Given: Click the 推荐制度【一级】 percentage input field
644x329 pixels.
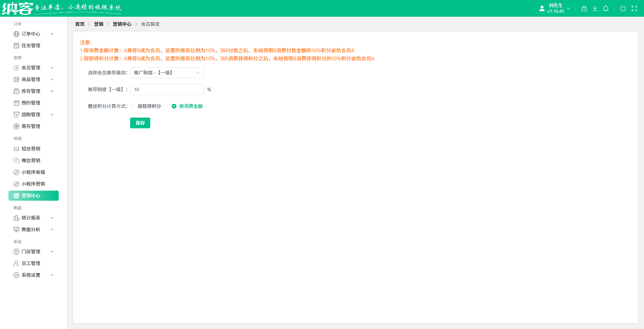Looking at the screenshot, I should pos(167,89).
